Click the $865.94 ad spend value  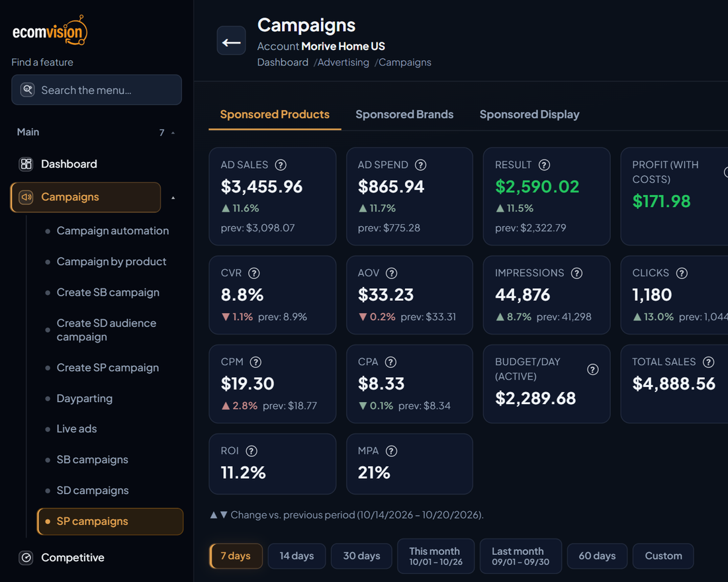[391, 187]
